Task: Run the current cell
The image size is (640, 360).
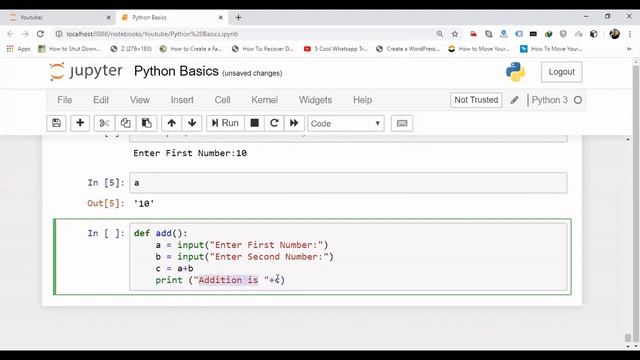Action: point(225,123)
